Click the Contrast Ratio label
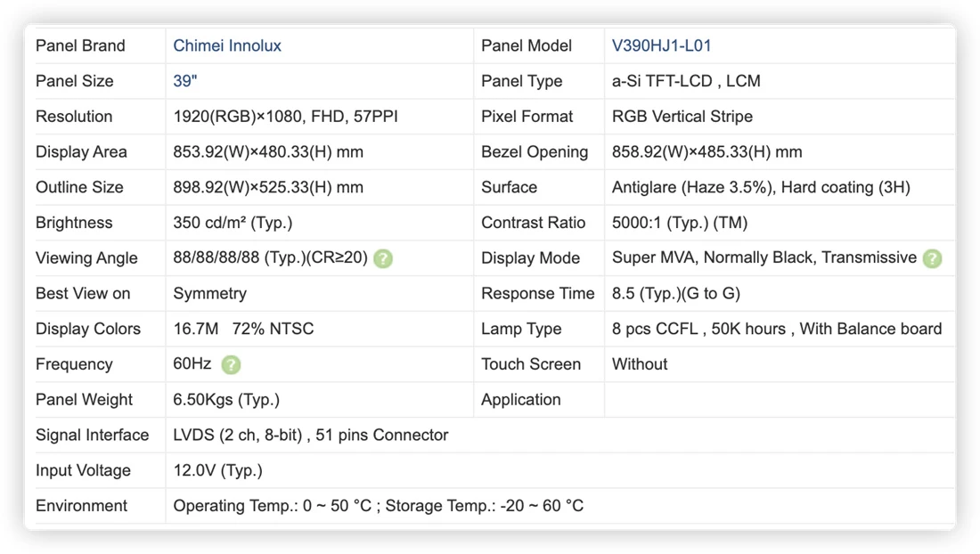The height and width of the screenshot is (554, 980). (x=533, y=223)
